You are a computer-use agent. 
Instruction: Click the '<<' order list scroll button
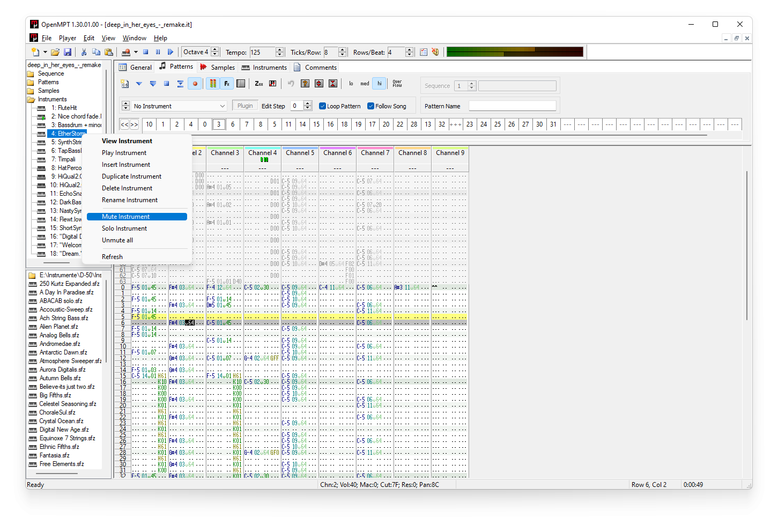pyautogui.click(x=124, y=124)
